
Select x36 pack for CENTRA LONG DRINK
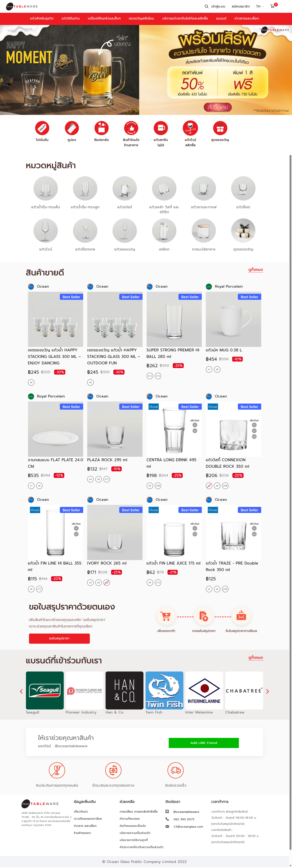click(x=158, y=486)
